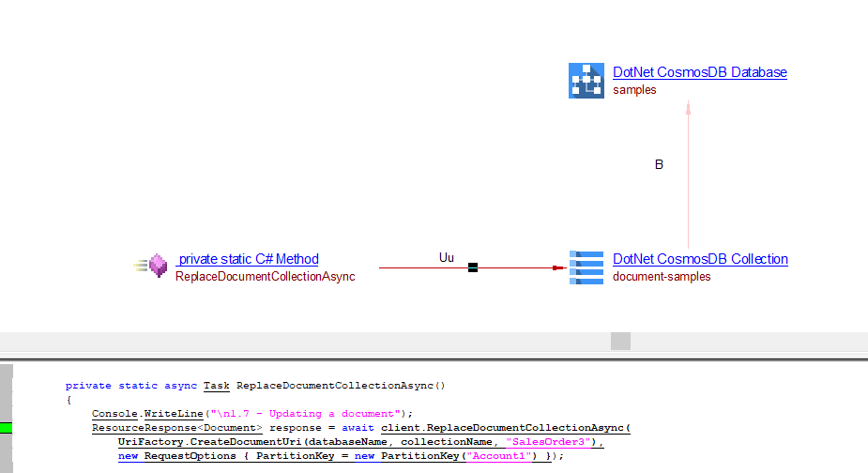Select the Uu link label

447,257
